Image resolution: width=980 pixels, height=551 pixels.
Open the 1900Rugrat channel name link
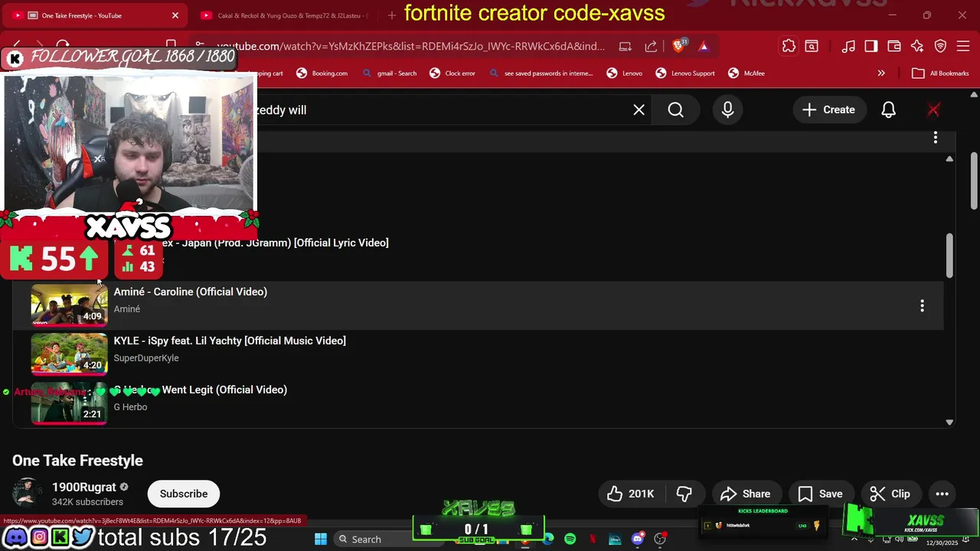point(84,487)
